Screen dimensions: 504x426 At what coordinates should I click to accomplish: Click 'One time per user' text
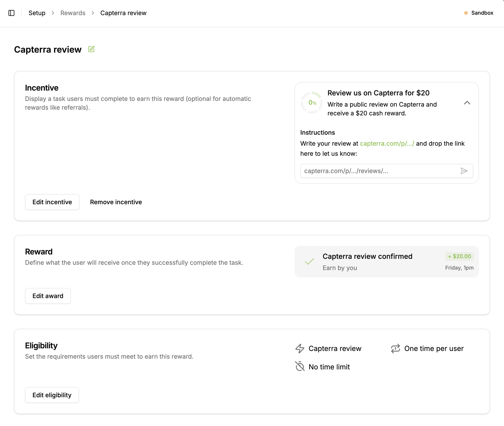click(434, 349)
